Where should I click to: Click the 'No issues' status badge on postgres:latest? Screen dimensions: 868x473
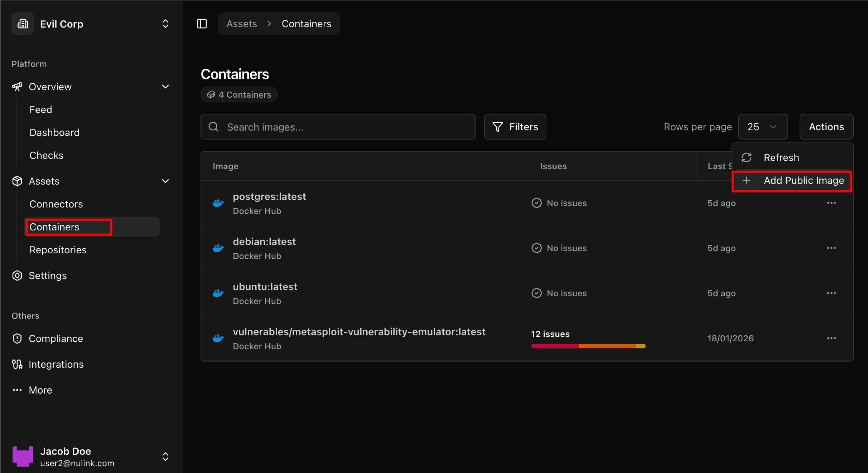tap(559, 203)
